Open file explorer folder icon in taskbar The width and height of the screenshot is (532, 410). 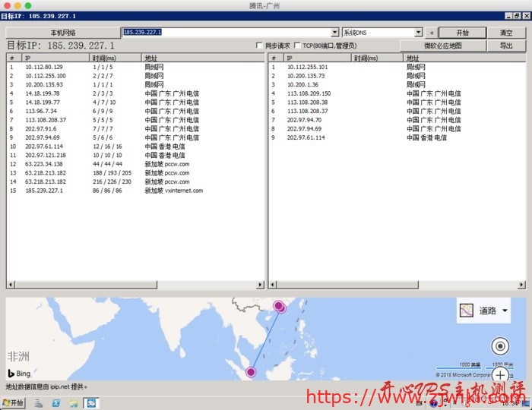pyautogui.click(x=74, y=403)
